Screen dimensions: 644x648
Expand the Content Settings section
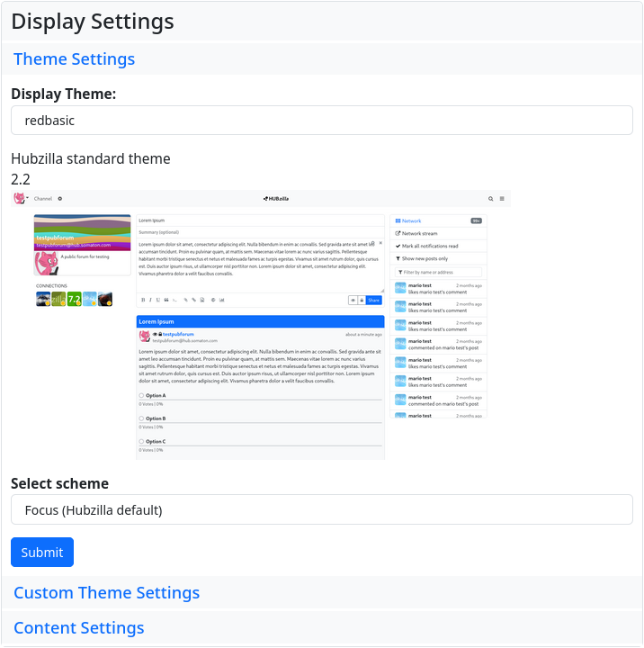pyautogui.click(x=79, y=627)
